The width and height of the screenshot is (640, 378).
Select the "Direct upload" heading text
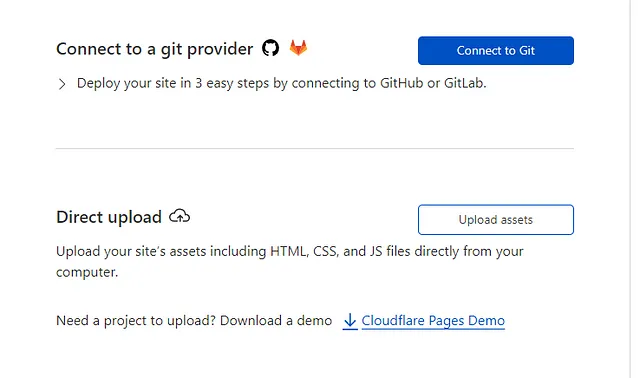(x=109, y=217)
